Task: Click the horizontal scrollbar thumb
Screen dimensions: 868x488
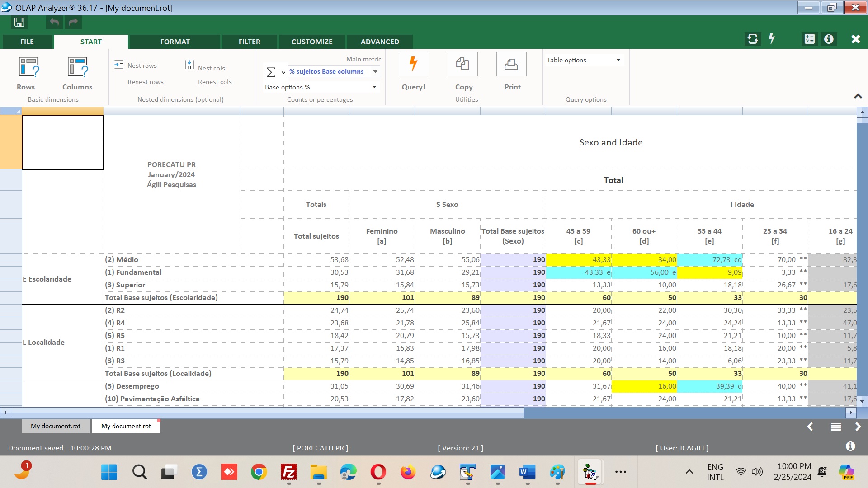Action: (x=267, y=413)
